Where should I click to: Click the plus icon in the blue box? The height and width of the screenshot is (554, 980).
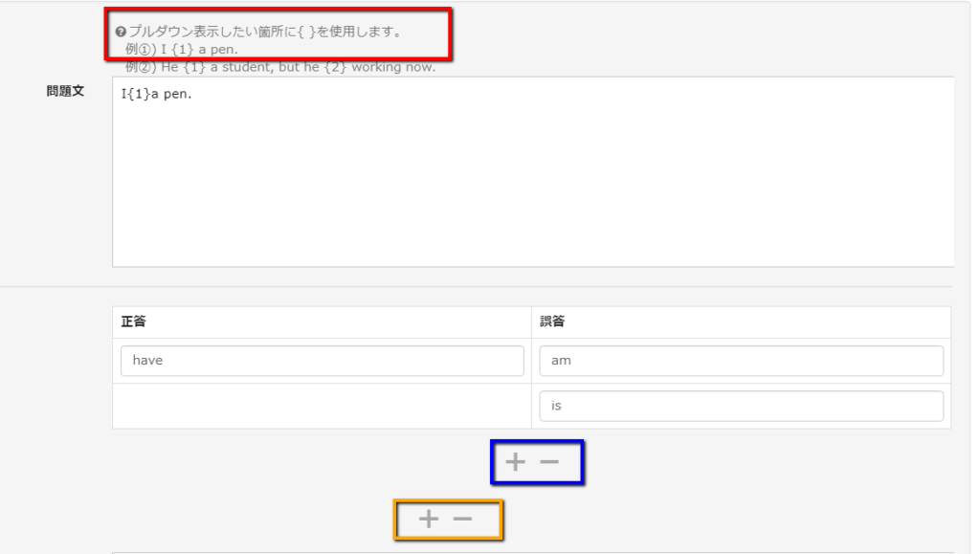[x=515, y=462]
